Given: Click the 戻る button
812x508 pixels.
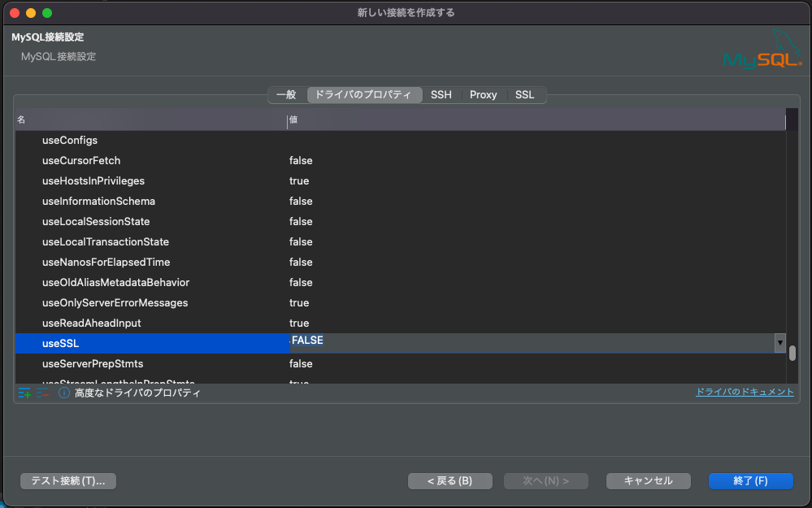Looking at the screenshot, I should click(x=449, y=480).
